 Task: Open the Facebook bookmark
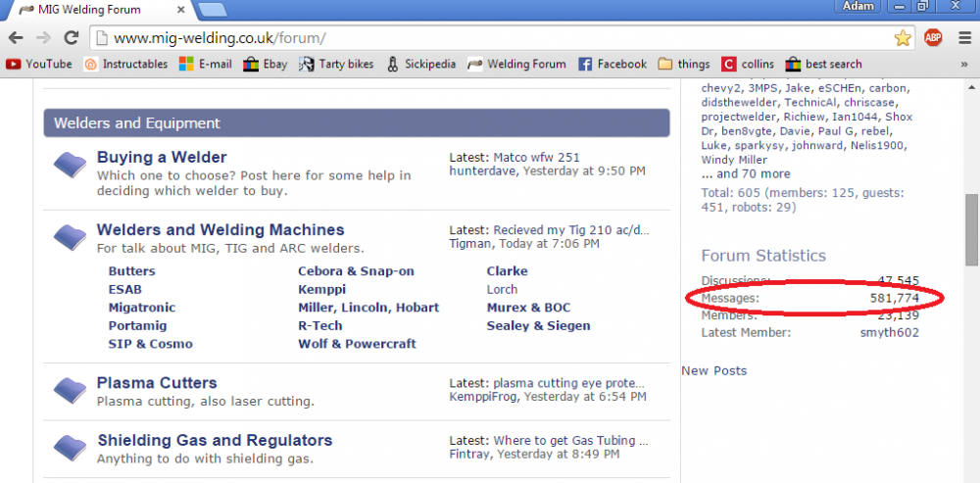612,64
